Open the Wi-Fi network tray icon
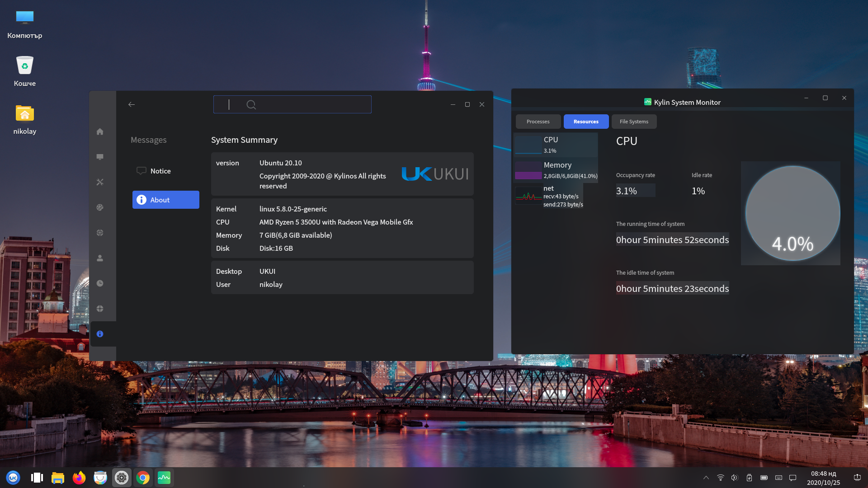868x488 pixels. [721, 478]
